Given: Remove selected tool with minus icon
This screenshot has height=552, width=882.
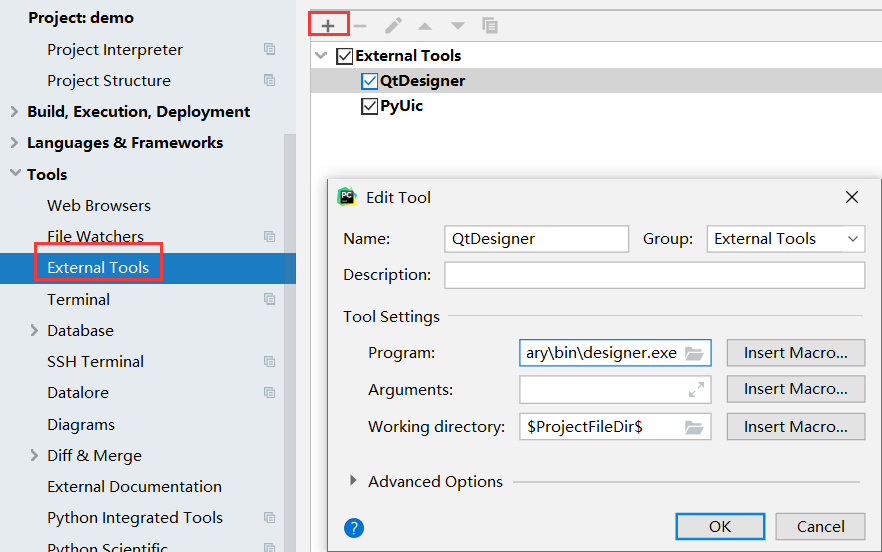Looking at the screenshot, I should 360,26.
